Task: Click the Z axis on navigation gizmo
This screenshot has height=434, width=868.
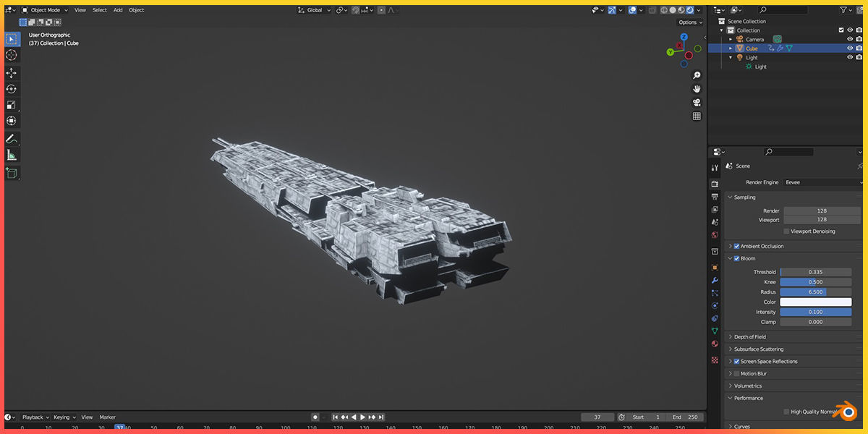Action: [684, 37]
